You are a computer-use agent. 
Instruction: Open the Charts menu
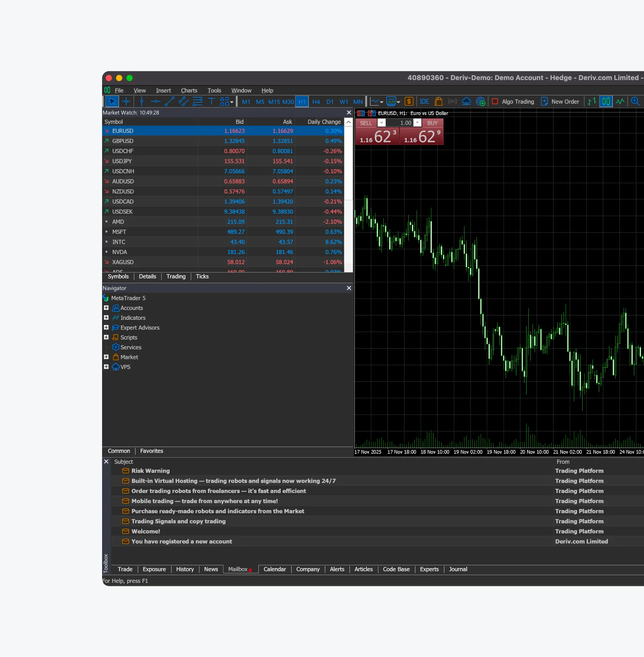(189, 90)
